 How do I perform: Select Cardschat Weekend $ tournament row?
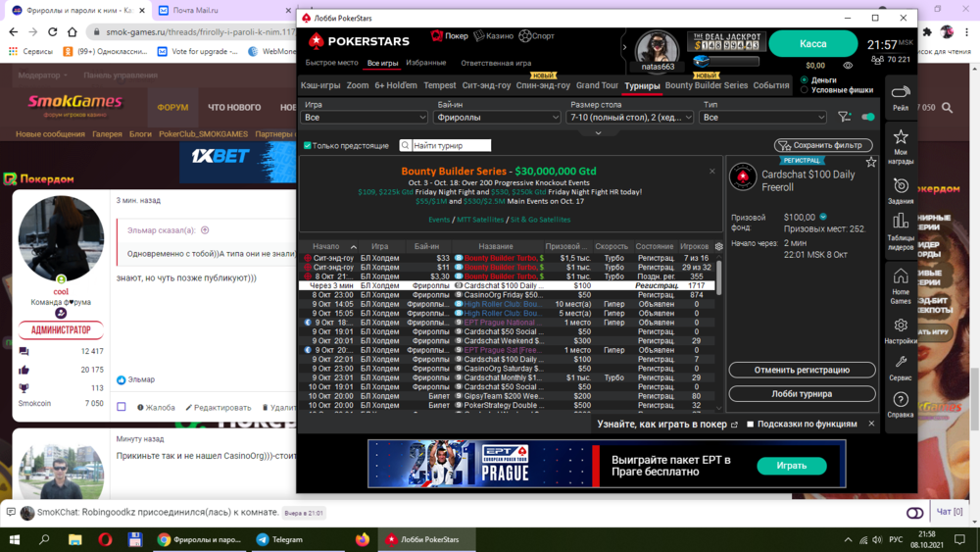pos(508,340)
